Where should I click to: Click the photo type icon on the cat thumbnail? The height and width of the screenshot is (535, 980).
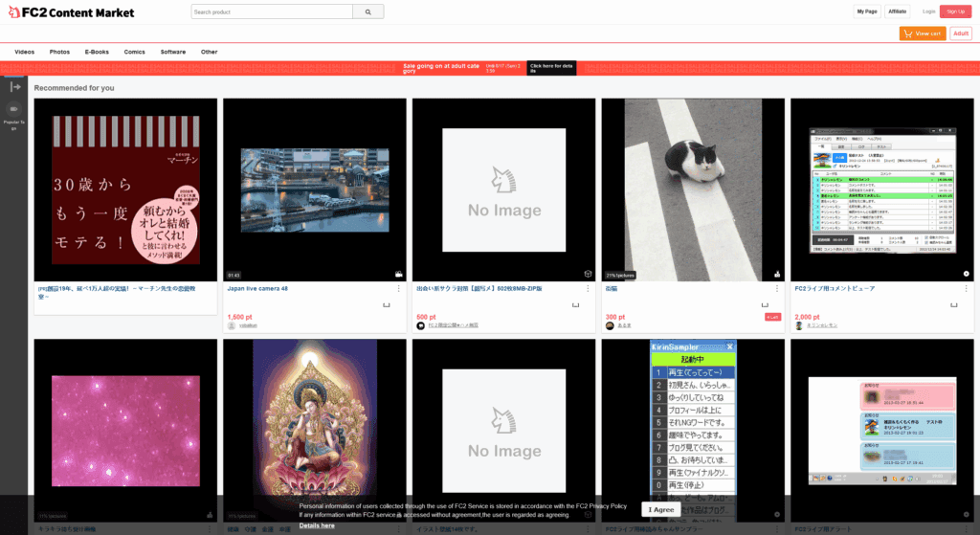pyautogui.click(x=777, y=274)
